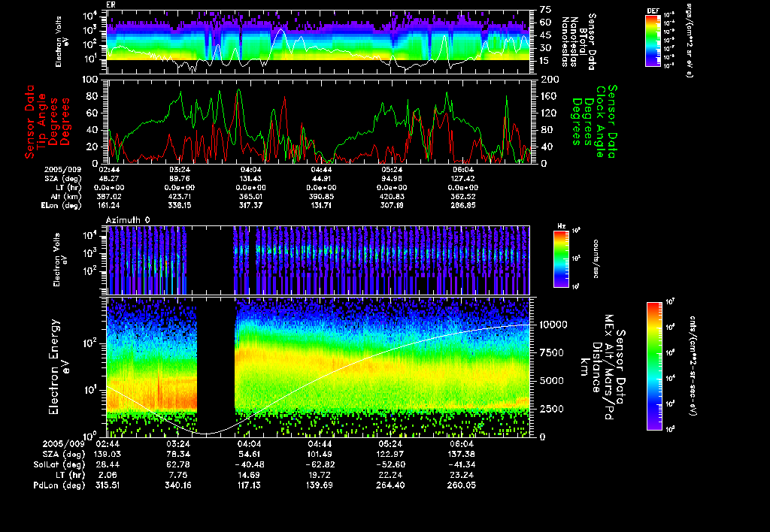This screenshot has height=532, width=770.
Task: Click the 'Electron Energy eV' axis label
Action: (x=59, y=366)
